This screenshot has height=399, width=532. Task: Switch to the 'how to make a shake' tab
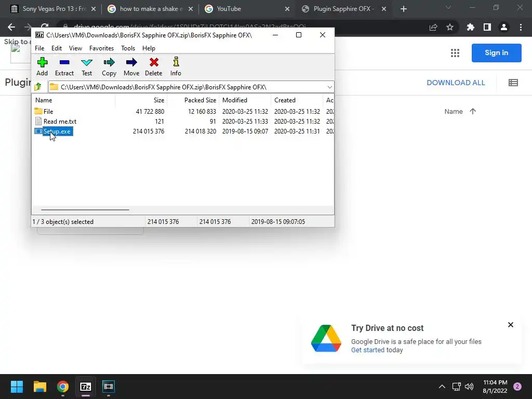151,9
